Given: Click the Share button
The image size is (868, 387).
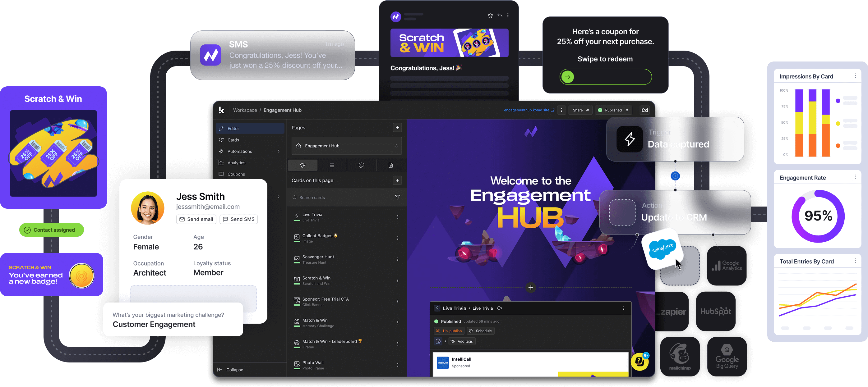Looking at the screenshot, I should pos(580,110).
